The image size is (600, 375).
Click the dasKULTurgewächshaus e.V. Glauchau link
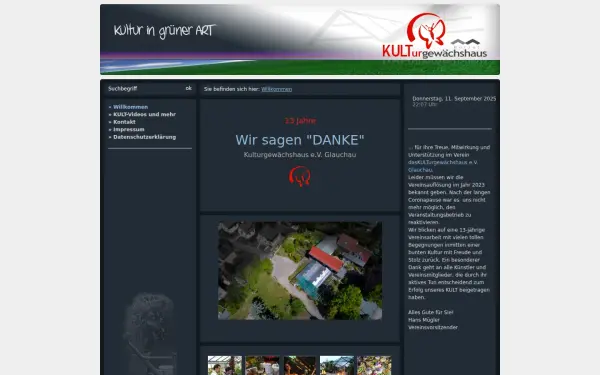[443, 166]
